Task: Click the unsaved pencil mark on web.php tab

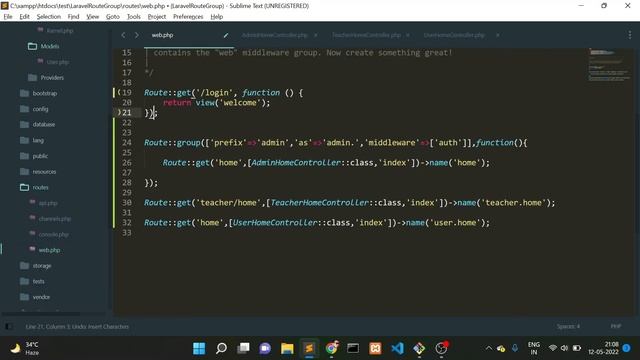Action: point(226,36)
